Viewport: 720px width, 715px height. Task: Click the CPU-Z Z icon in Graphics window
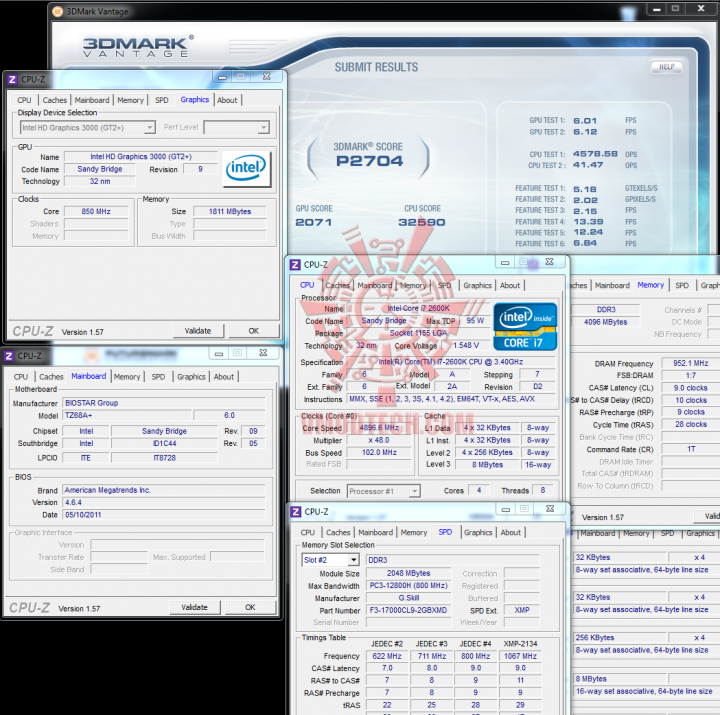pyautogui.click(x=12, y=79)
